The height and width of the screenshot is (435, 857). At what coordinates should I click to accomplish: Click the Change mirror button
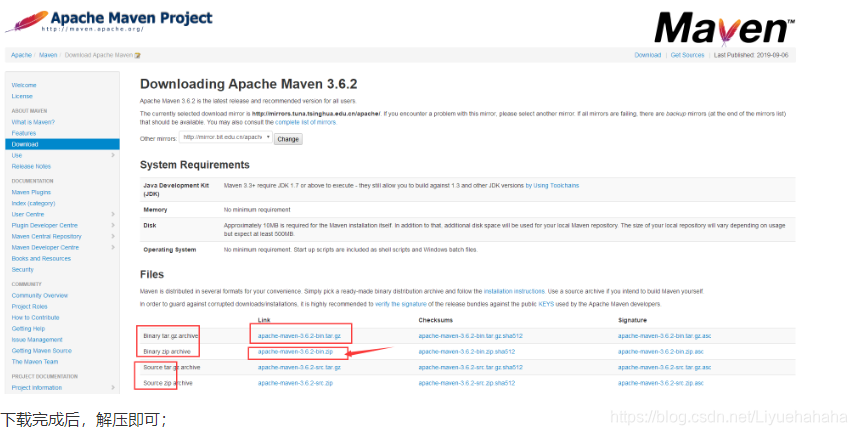click(x=288, y=139)
